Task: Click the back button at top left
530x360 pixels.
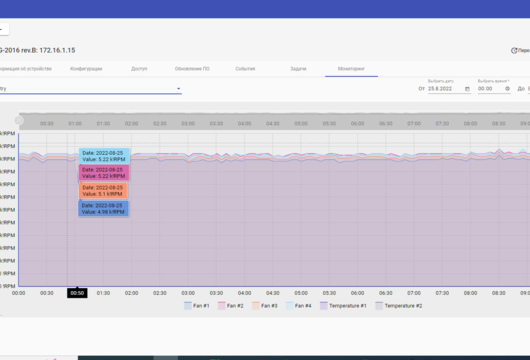Action: 4,29
